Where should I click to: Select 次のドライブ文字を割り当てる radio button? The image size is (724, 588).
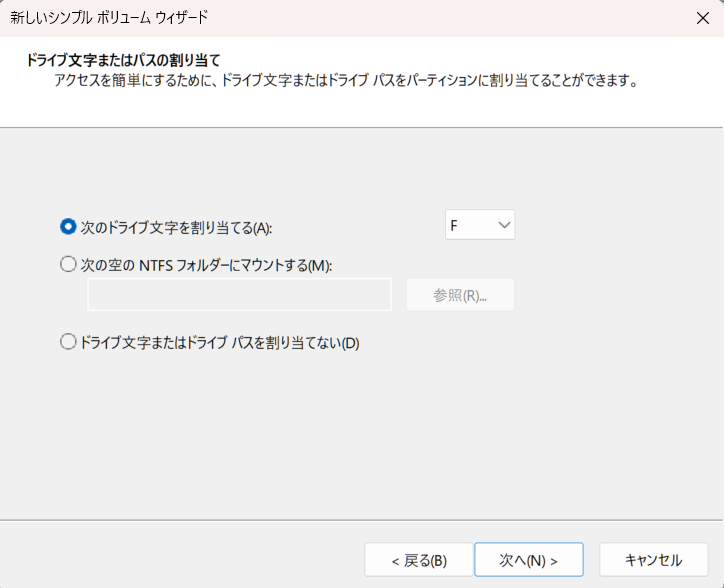[68, 227]
